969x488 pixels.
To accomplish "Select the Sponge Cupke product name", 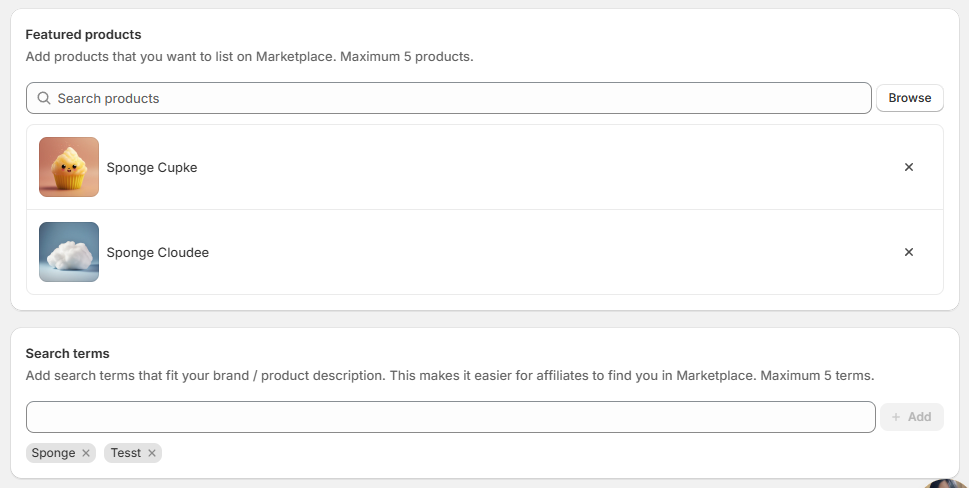I will tap(152, 168).
